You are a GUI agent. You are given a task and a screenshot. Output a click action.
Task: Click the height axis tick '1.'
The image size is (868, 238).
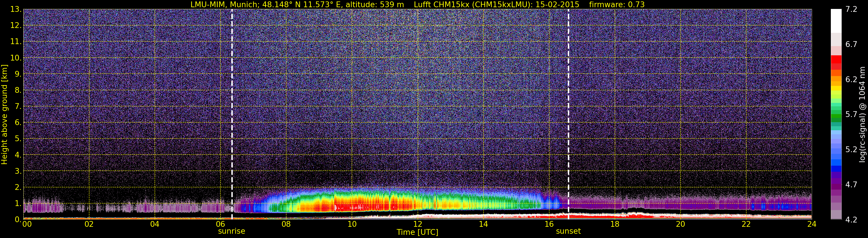[x=18, y=203]
